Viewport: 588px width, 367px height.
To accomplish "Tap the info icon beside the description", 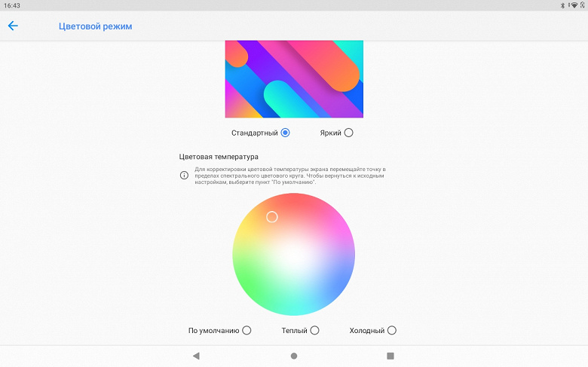I will point(184,176).
